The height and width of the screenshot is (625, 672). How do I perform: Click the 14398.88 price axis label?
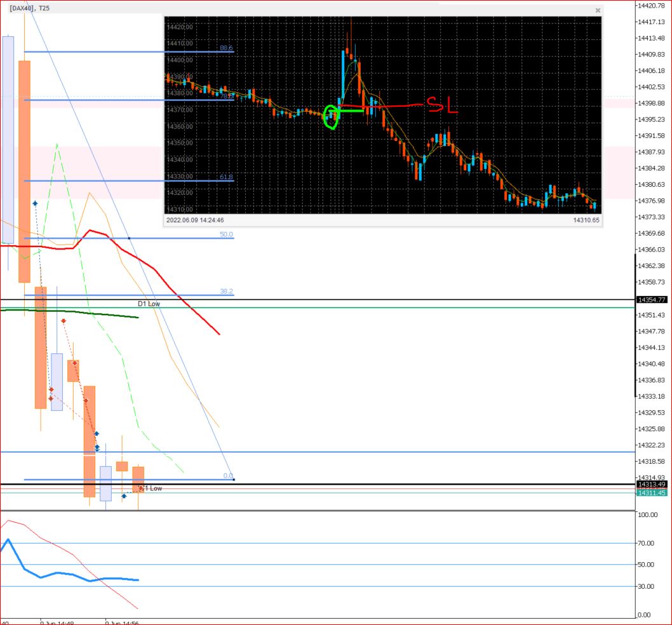pyautogui.click(x=652, y=104)
